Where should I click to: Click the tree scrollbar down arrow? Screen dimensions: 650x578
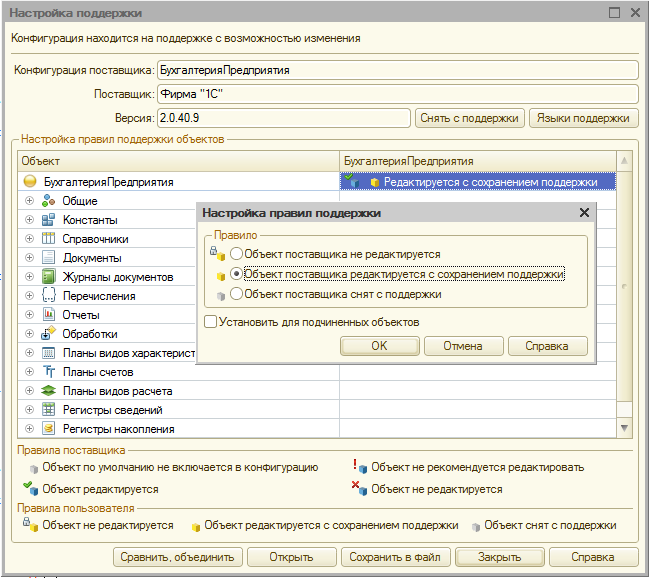(624, 427)
